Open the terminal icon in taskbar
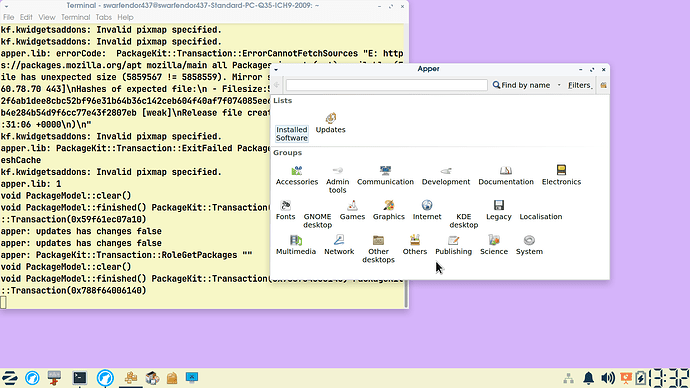The image size is (690, 388). pos(80,378)
